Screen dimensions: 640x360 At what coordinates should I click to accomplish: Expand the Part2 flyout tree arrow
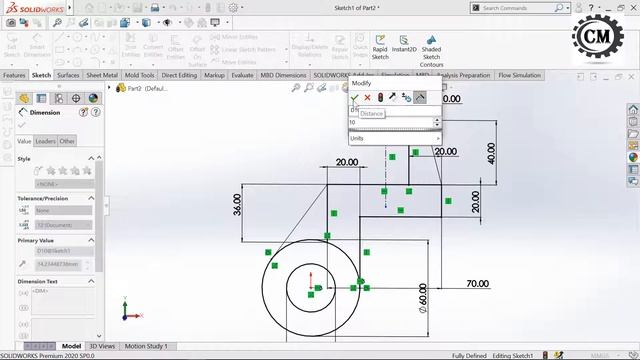[109, 88]
